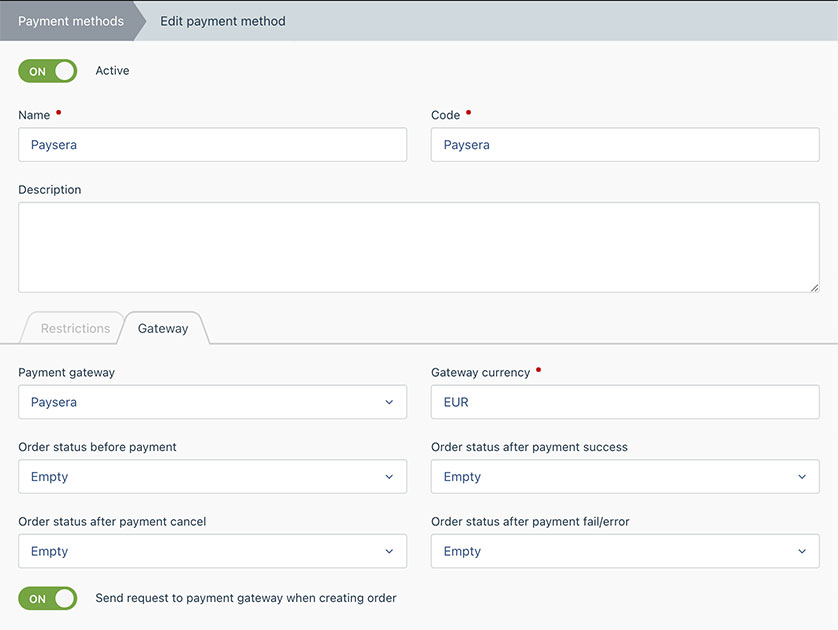Screen dimensions: 838x630
Task: Switch to the Restrictions tab
Action: [75, 328]
